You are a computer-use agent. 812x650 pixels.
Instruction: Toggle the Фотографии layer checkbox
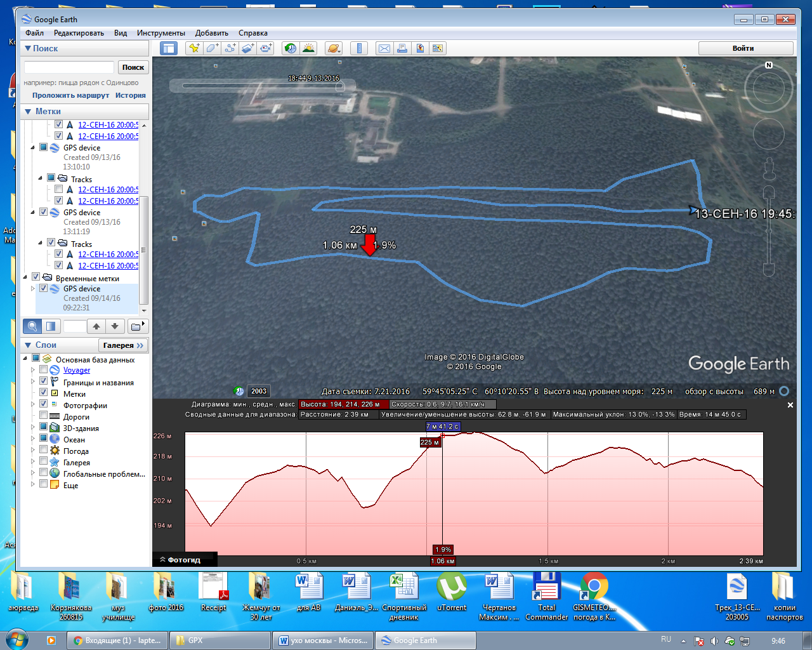[x=44, y=404]
